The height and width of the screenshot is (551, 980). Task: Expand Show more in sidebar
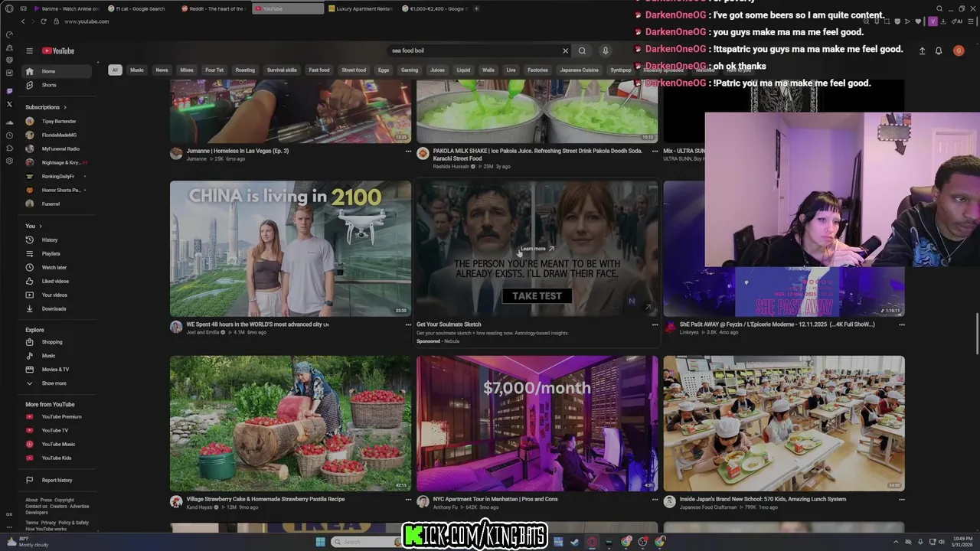pyautogui.click(x=57, y=383)
